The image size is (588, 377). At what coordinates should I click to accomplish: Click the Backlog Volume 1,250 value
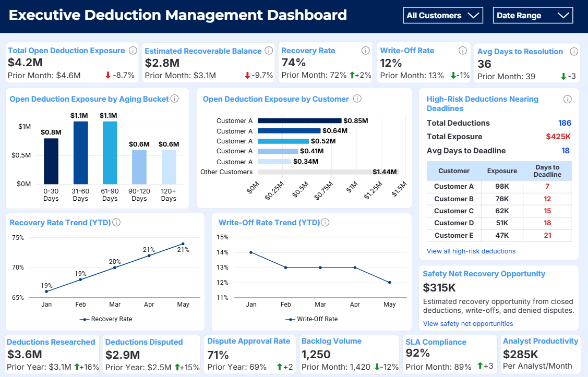tap(316, 354)
